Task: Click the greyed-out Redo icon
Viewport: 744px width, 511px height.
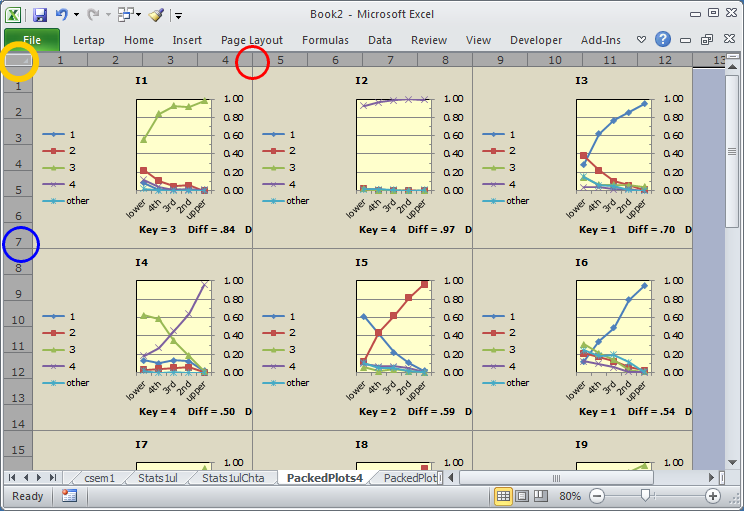Action: pos(93,15)
